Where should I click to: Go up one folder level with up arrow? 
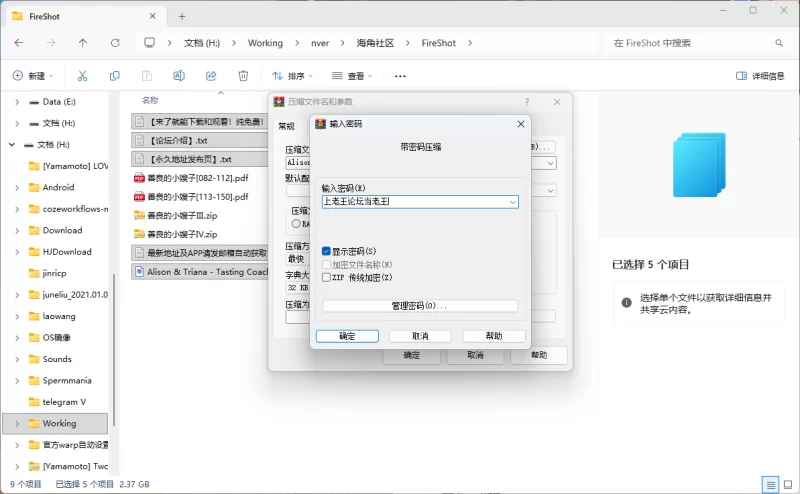pos(83,43)
